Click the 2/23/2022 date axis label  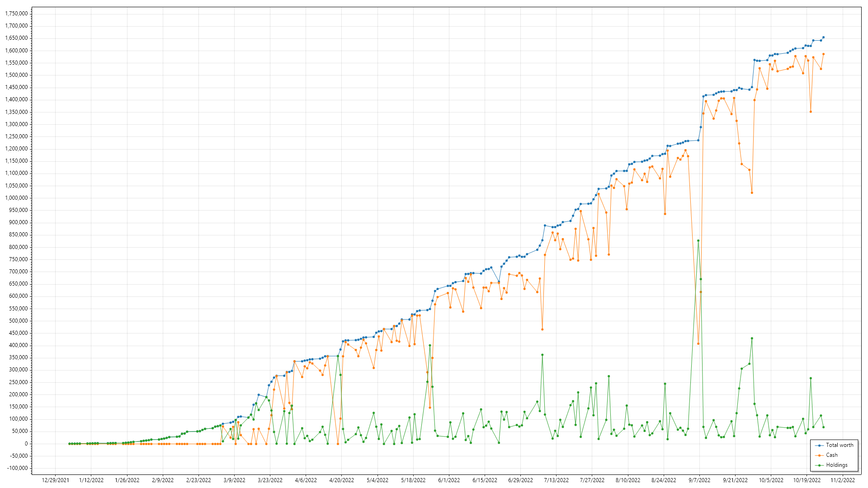coord(198,480)
